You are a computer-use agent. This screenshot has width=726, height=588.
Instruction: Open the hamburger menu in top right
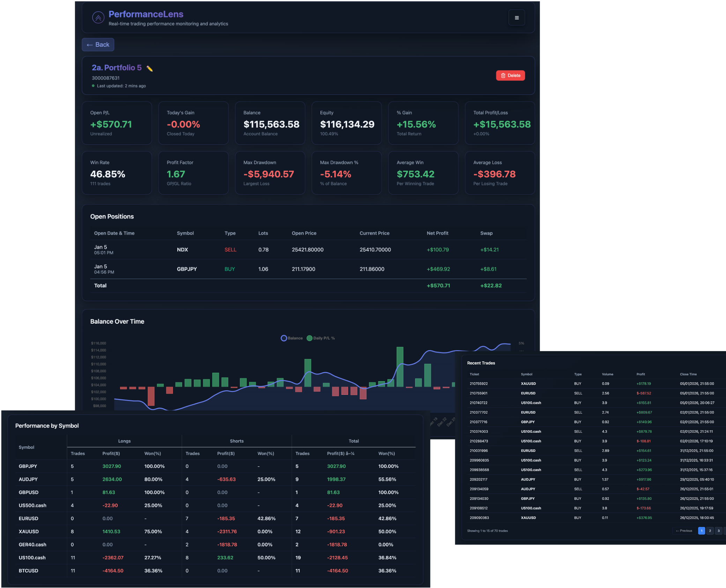517,17
